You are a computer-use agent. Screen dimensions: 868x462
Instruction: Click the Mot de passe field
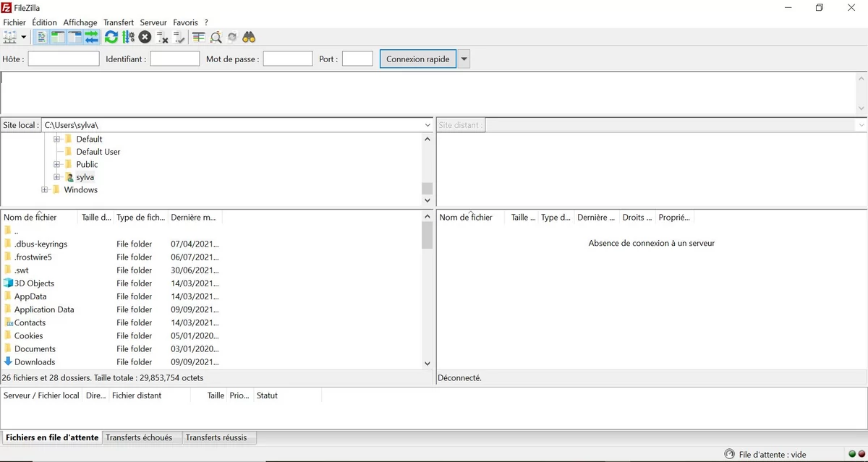click(287, 59)
